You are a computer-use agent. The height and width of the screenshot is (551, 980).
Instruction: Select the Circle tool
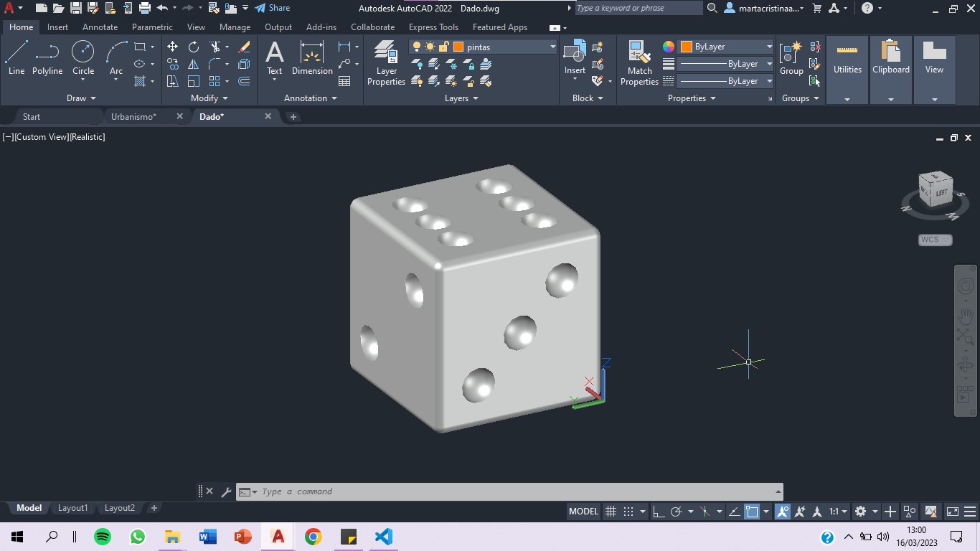(83, 57)
